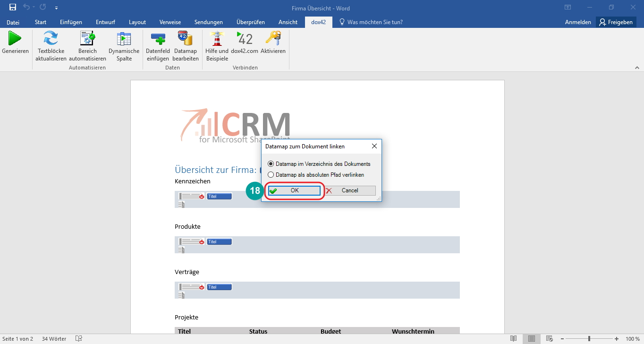644x344 pixels.
Task: Save document with the disk icon
Action: (x=13, y=8)
